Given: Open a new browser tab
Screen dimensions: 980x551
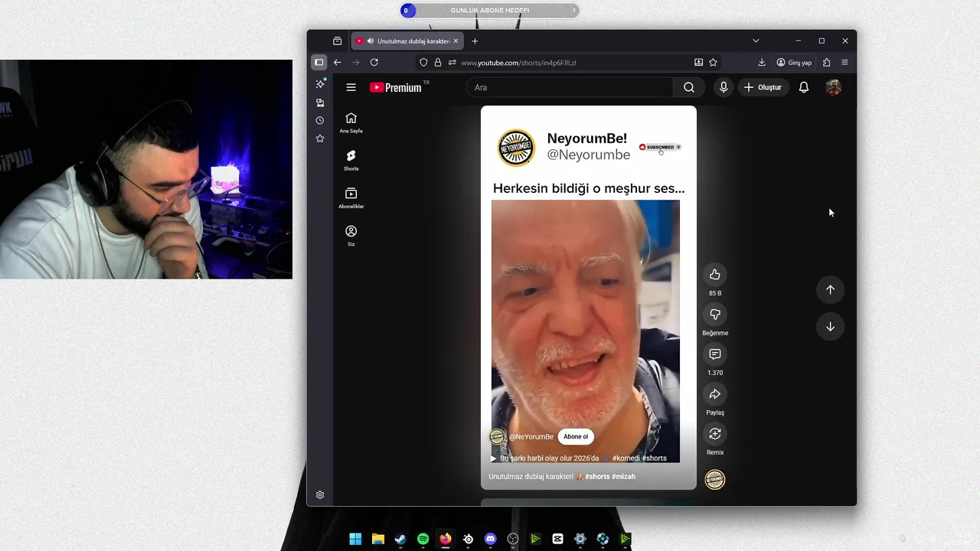Looking at the screenshot, I should point(475,41).
